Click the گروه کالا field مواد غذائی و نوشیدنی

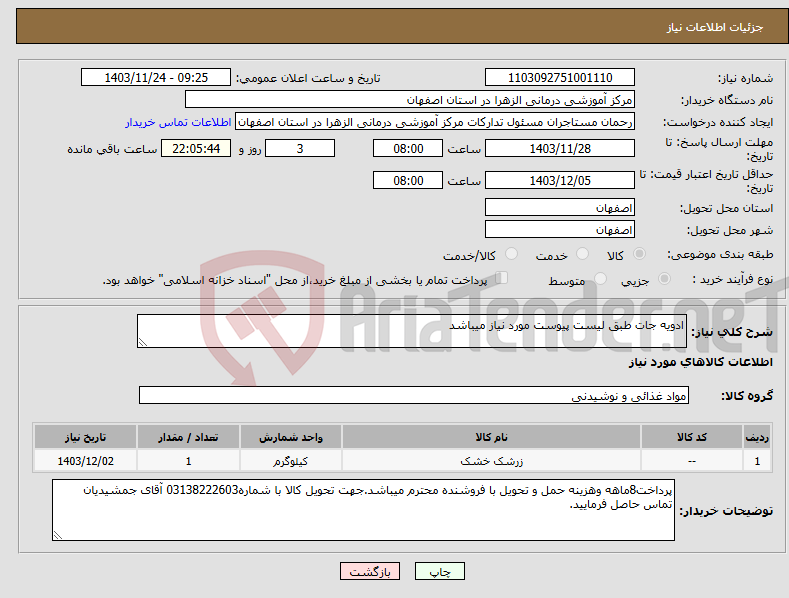pos(414,396)
